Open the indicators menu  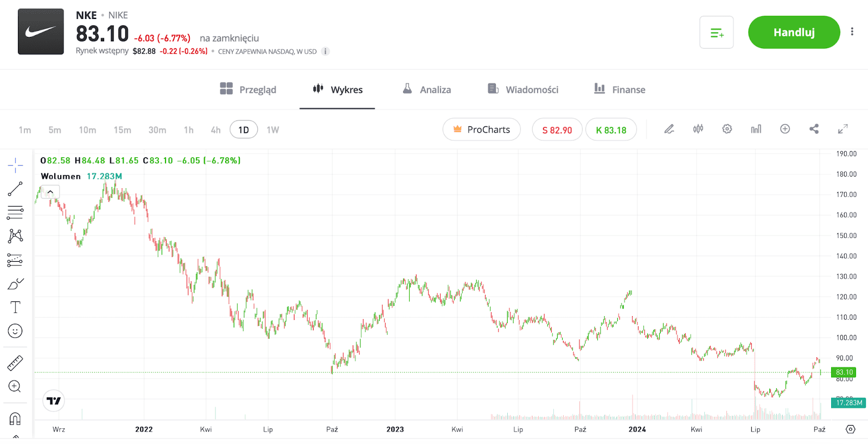[756, 129]
